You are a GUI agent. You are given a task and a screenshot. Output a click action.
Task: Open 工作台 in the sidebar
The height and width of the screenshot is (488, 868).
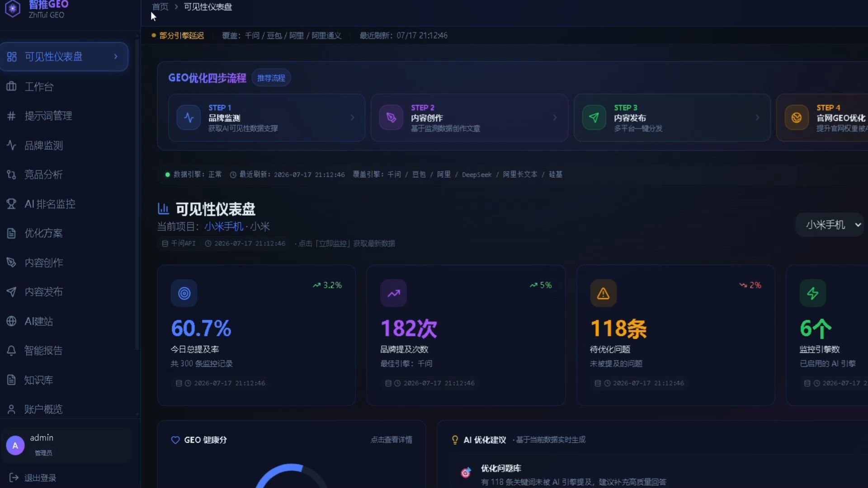[64, 86]
